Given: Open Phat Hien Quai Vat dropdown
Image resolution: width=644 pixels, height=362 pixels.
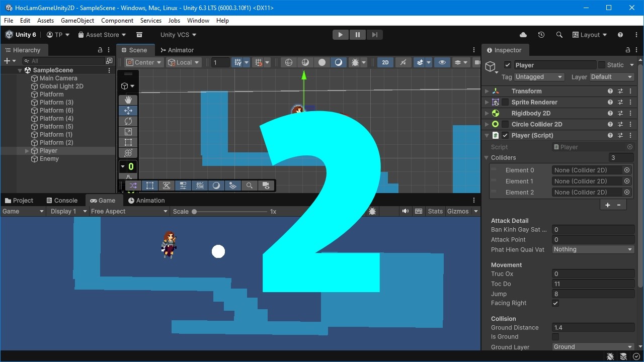Looking at the screenshot, I should [593, 249].
